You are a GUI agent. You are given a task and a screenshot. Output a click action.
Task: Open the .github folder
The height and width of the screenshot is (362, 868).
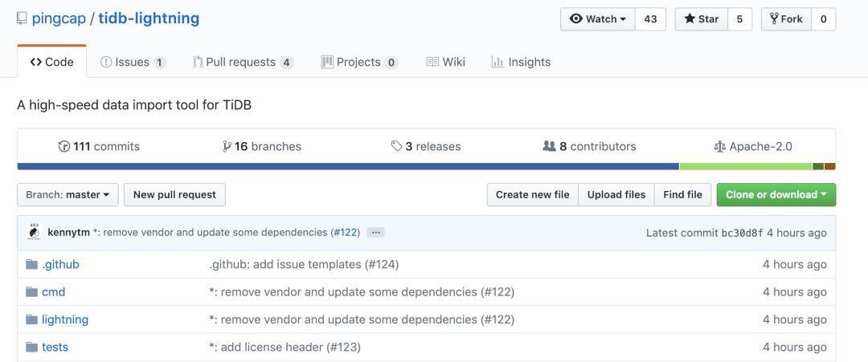60,264
